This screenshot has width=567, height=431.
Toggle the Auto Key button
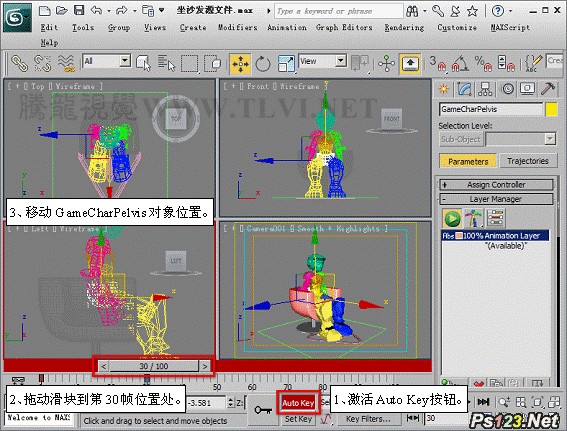tap(298, 403)
